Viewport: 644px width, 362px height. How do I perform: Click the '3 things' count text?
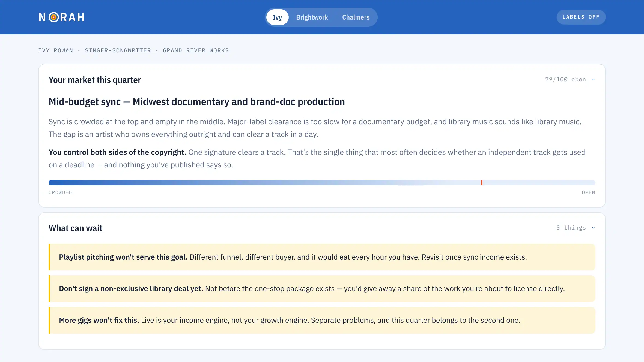point(571,228)
